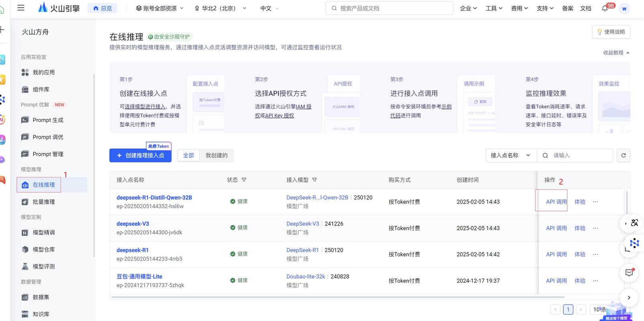Click the 备案 top link
Image resolution: width=644 pixels, height=321 pixels.
568,8
